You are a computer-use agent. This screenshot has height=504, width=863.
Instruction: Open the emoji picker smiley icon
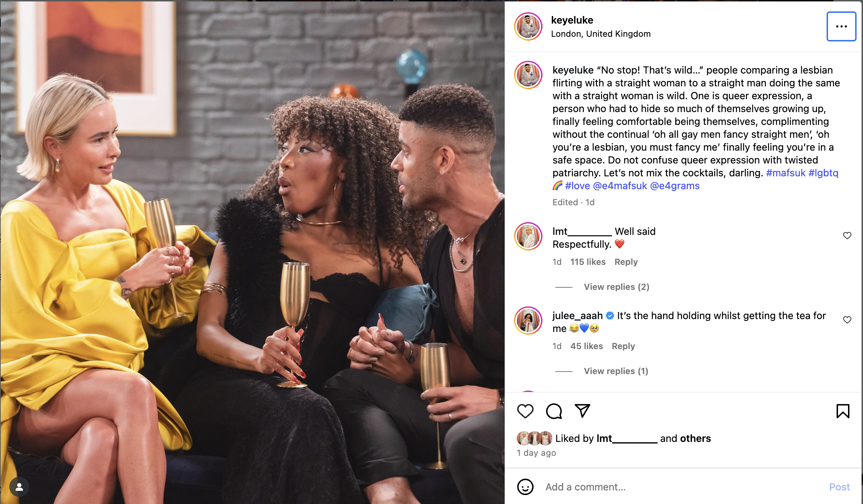525,487
